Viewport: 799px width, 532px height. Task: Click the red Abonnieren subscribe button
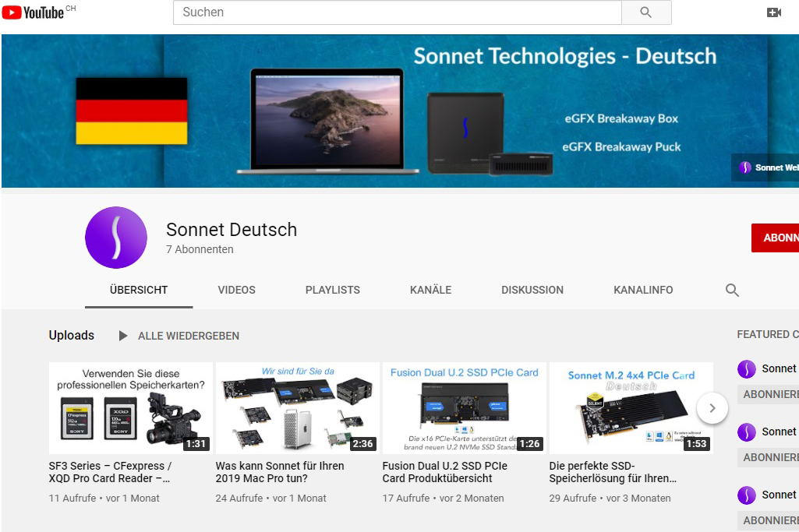[775, 238]
